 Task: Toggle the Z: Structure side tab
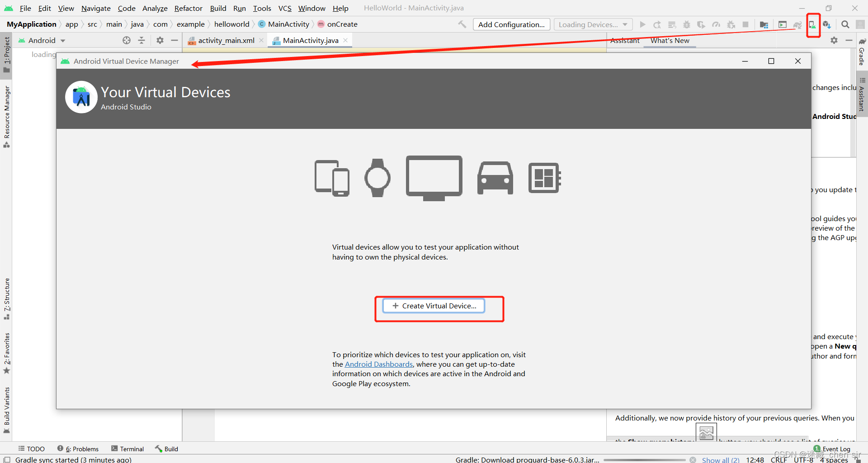coord(6,299)
